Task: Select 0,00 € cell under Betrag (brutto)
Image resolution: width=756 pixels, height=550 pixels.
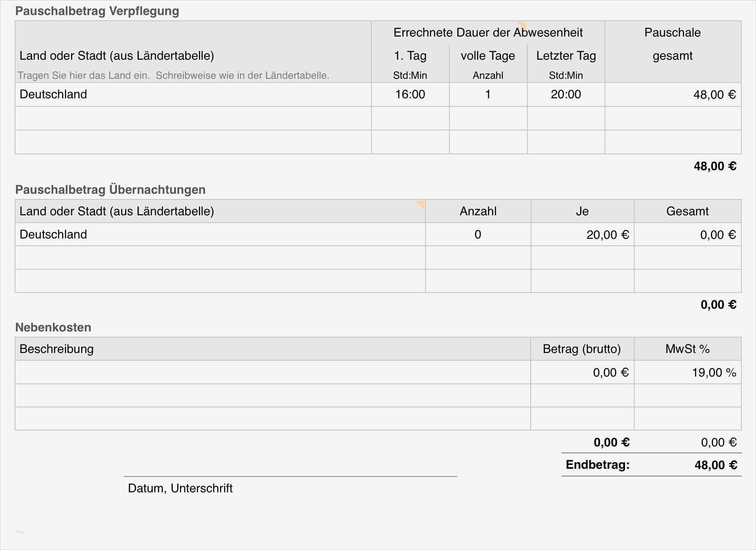Action: (582, 372)
